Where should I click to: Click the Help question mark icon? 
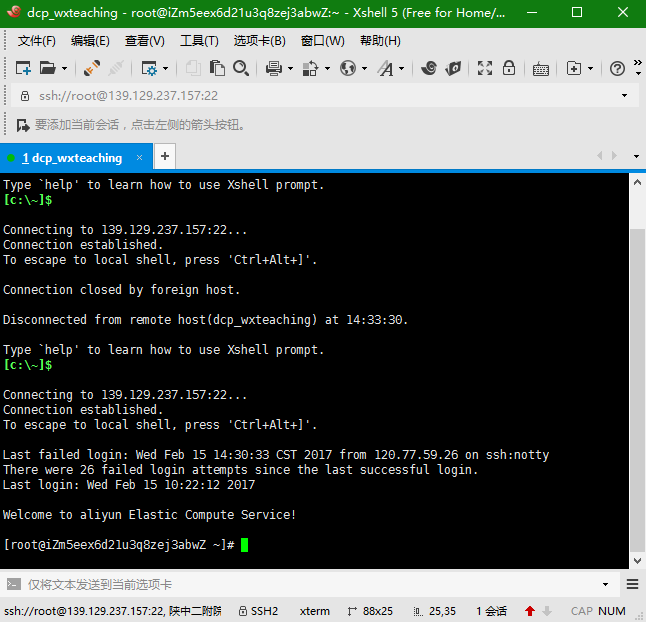pos(617,68)
